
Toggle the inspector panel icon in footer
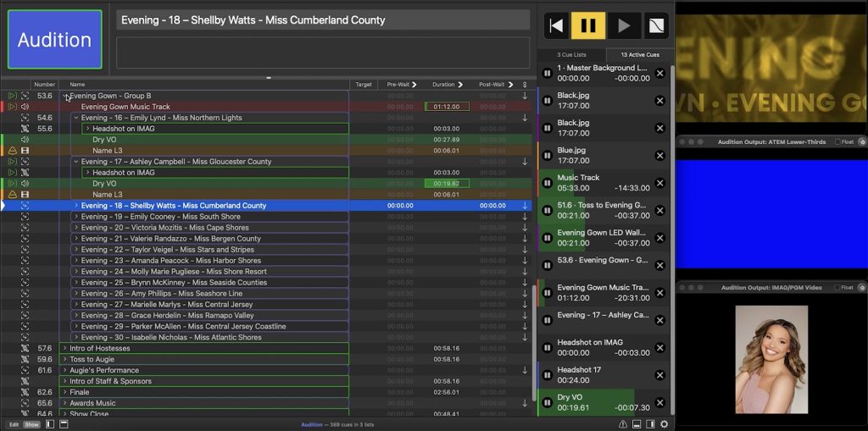point(637,424)
